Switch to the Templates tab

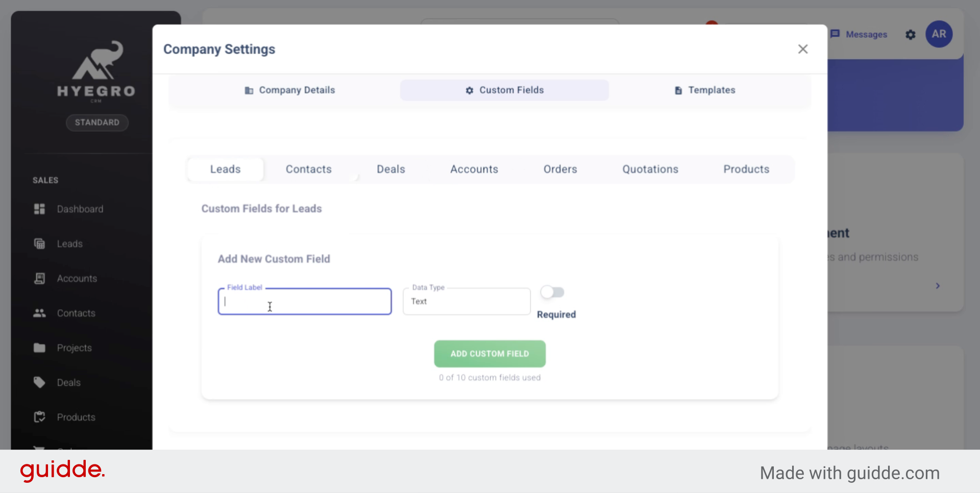click(x=705, y=90)
